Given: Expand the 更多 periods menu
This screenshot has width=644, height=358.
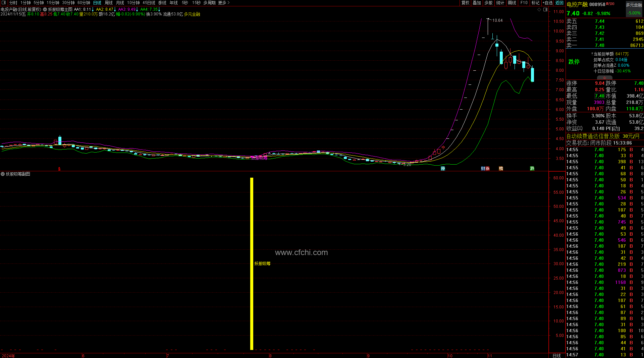Looking at the screenshot, I should tap(224, 3).
